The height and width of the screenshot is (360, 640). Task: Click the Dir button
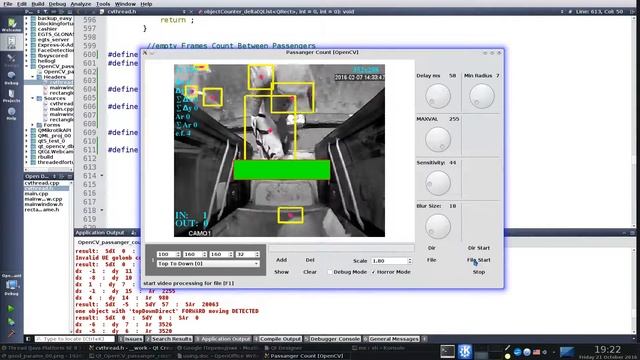coord(431,248)
